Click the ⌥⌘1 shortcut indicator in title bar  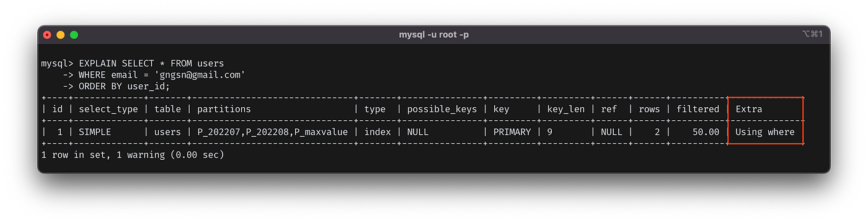pyautogui.click(x=812, y=35)
